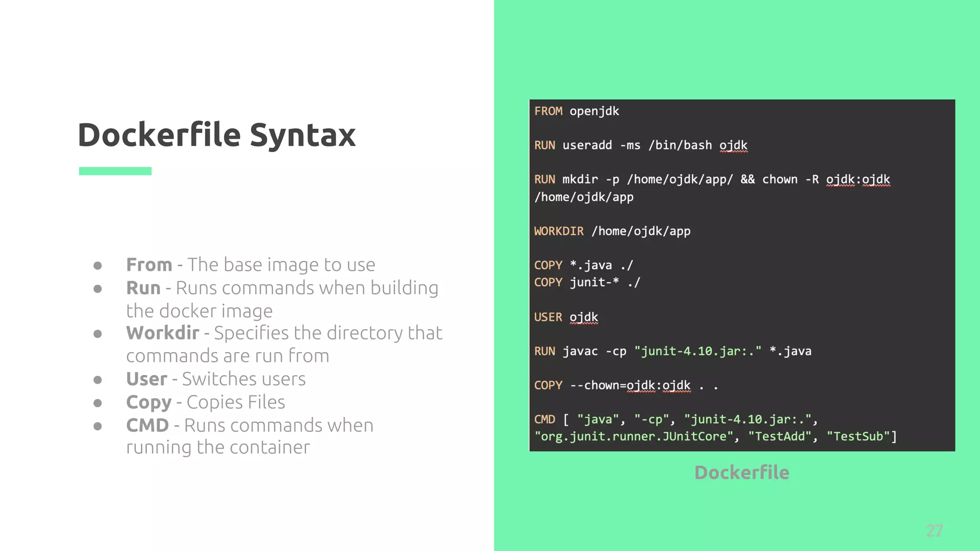Screen dimensions: 980x551
Task: Click the 'COPY junit-* ./' code line
Action: click(587, 283)
